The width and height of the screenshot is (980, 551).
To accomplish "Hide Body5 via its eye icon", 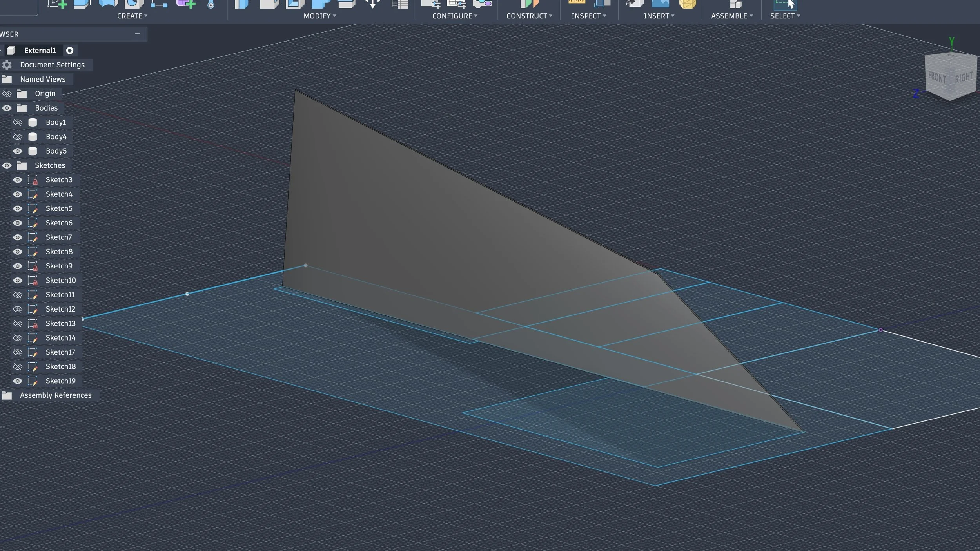I will pyautogui.click(x=18, y=151).
